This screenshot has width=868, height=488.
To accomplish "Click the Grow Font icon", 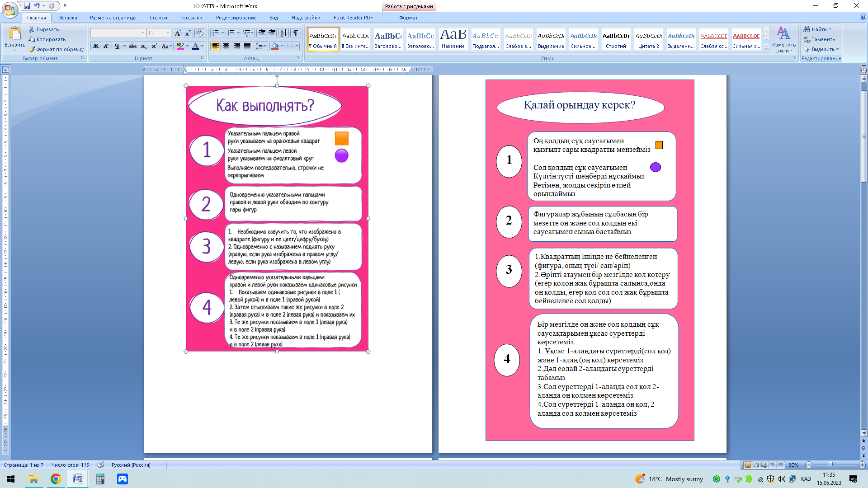I will pos(178,33).
